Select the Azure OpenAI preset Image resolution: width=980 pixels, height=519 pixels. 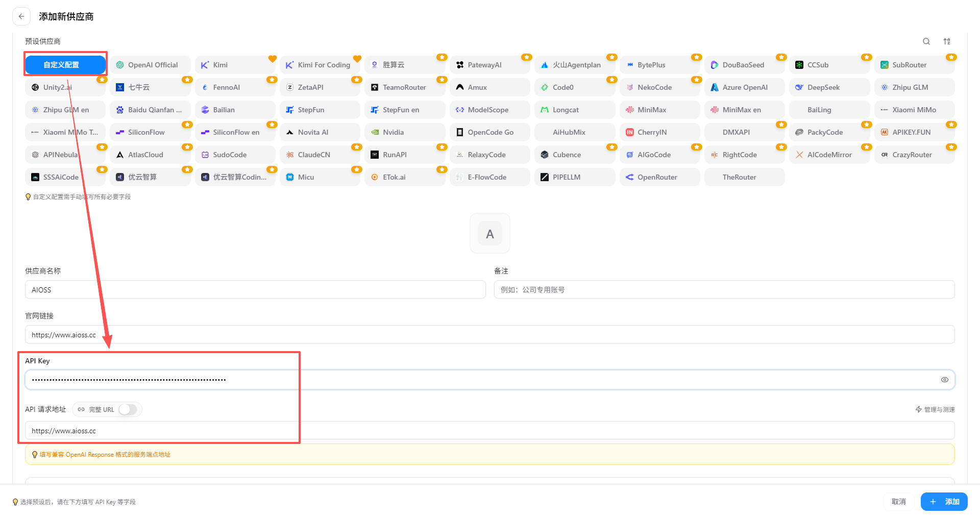pos(745,87)
